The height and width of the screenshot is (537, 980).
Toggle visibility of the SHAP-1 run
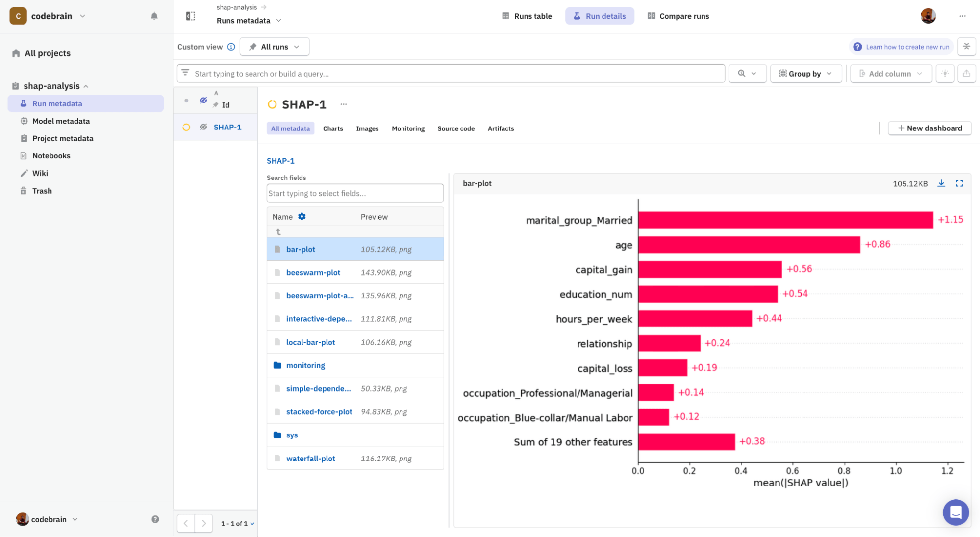[x=203, y=127]
